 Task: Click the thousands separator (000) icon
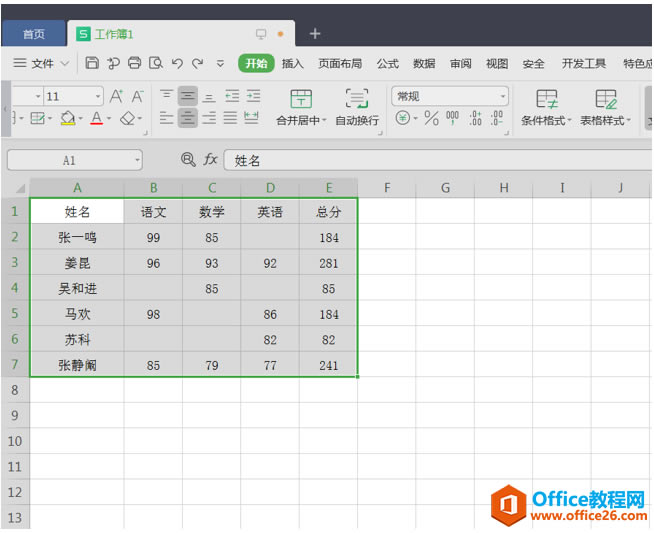pos(452,118)
